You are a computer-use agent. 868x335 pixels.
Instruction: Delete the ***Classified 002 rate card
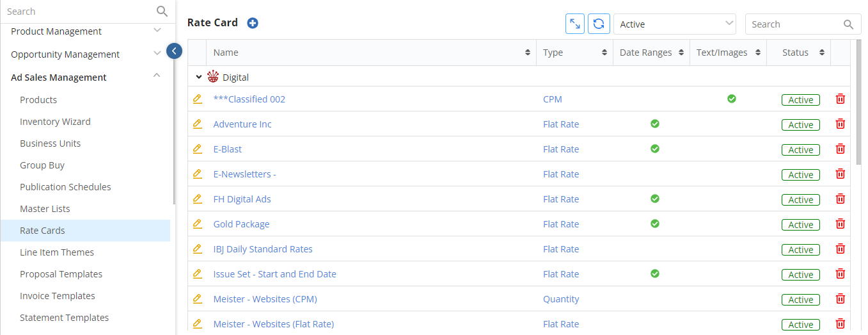[840, 99]
